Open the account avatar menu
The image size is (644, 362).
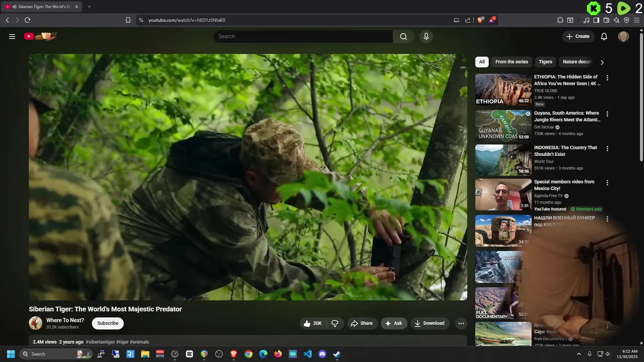click(623, 36)
